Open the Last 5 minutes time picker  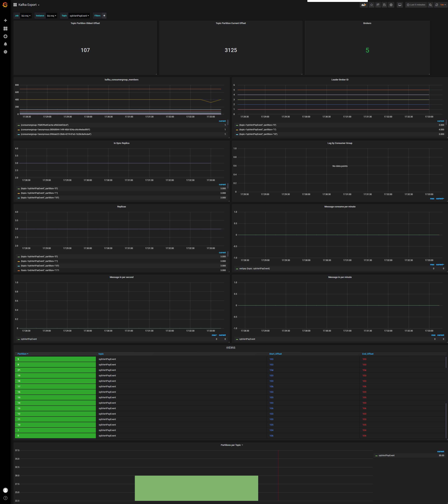click(x=416, y=5)
